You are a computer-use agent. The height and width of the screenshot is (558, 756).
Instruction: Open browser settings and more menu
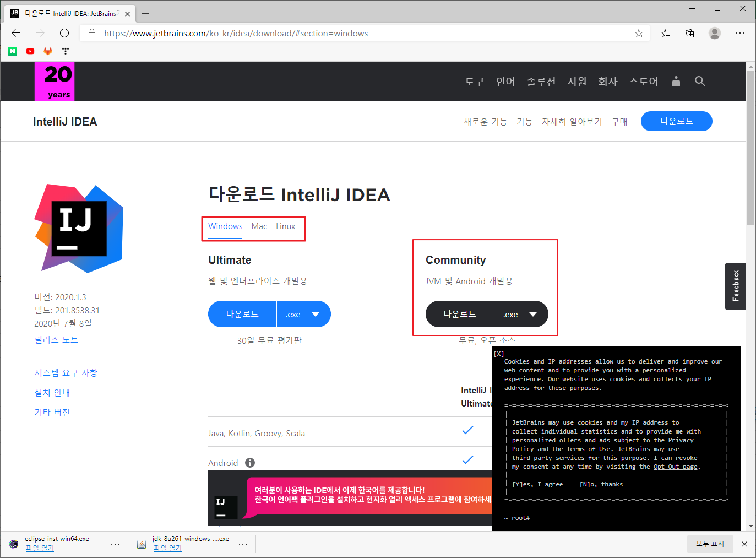click(740, 33)
